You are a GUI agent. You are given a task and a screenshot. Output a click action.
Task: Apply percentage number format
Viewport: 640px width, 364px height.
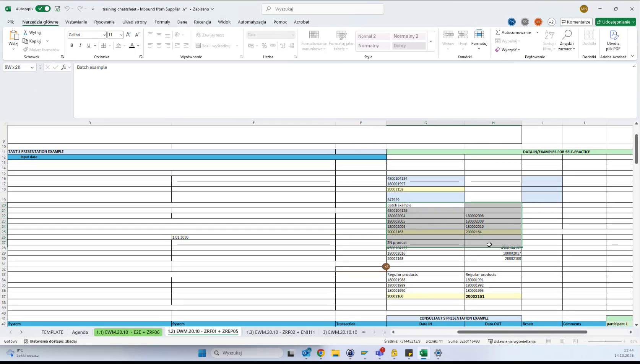(x=264, y=45)
